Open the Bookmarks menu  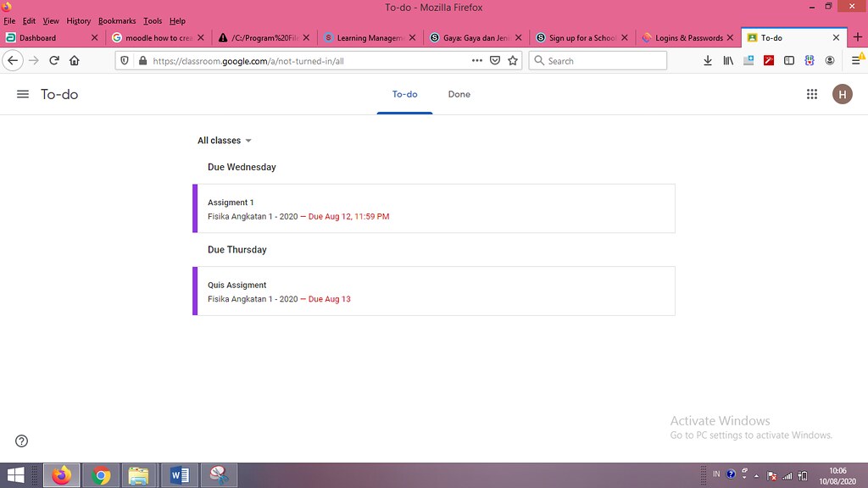pyautogui.click(x=117, y=21)
